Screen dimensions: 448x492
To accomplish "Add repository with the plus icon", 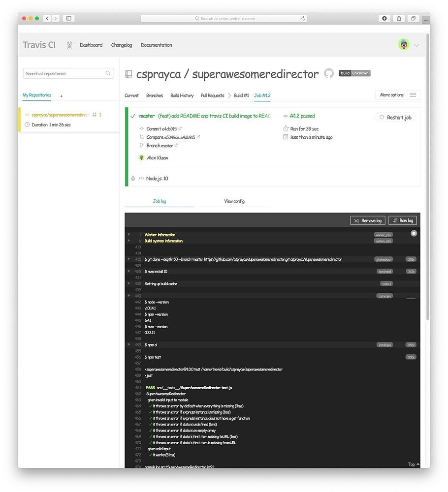I will click(x=61, y=96).
